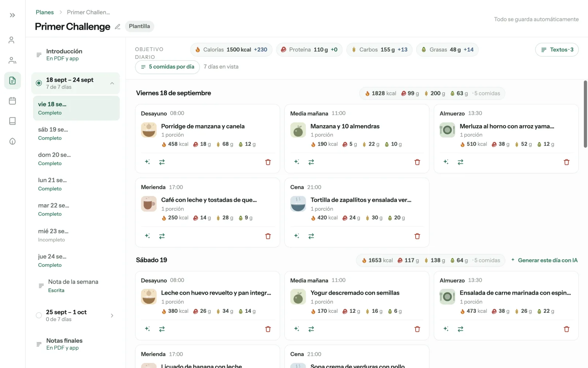Image resolution: width=588 pixels, height=368 pixels.
Task: Select the 18 sept – 24 sept week radio
Action: pos(39,83)
